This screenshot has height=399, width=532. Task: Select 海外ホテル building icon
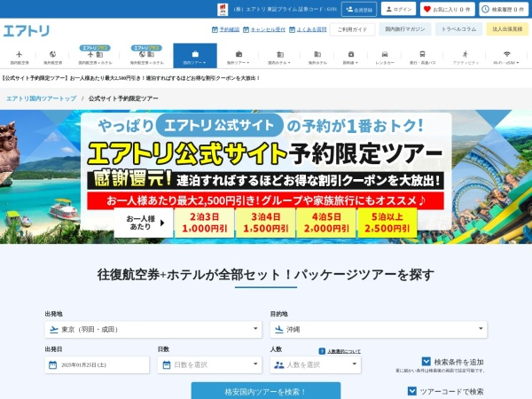[x=317, y=54]
